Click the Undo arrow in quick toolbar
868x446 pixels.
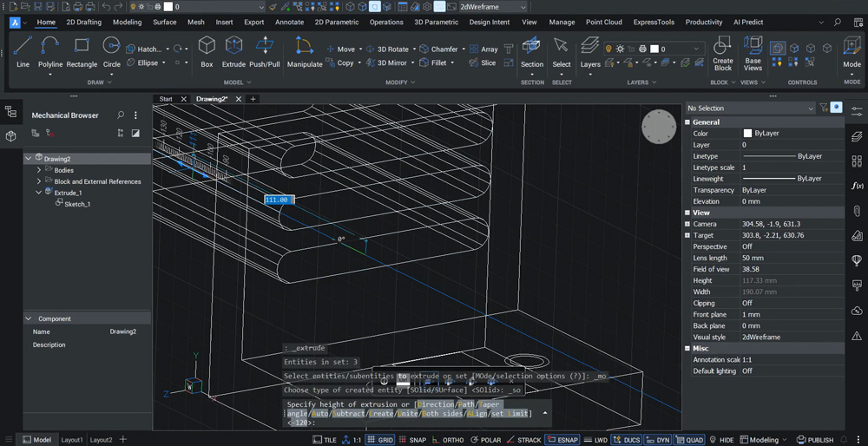106,7
